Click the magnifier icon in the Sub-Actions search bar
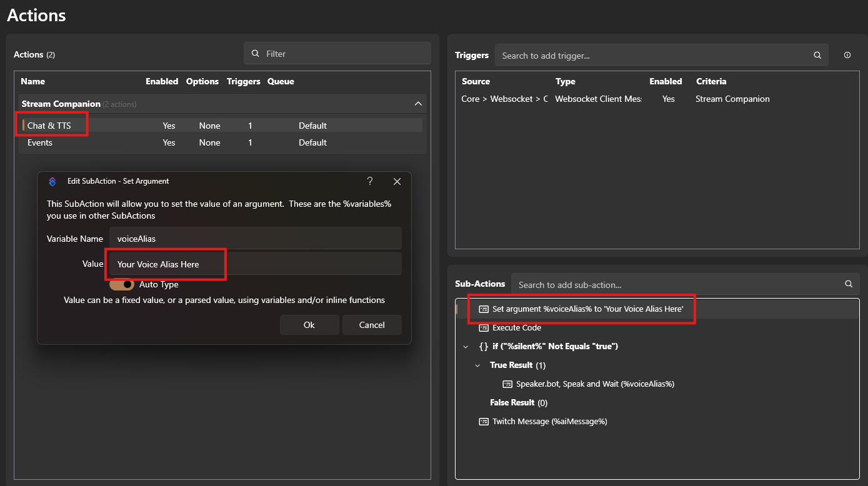Image resolution: width=868 pixels, height=486 pixels. tap(848, 284)
